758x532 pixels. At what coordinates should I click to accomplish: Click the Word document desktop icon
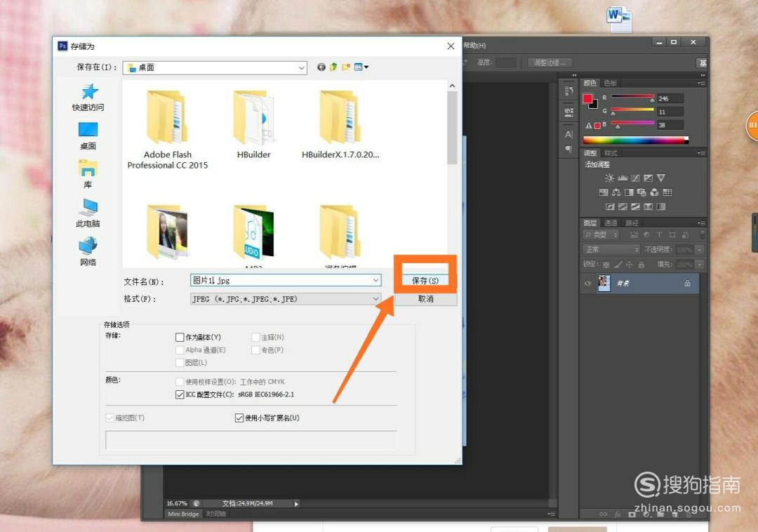[x=619, y=18]
